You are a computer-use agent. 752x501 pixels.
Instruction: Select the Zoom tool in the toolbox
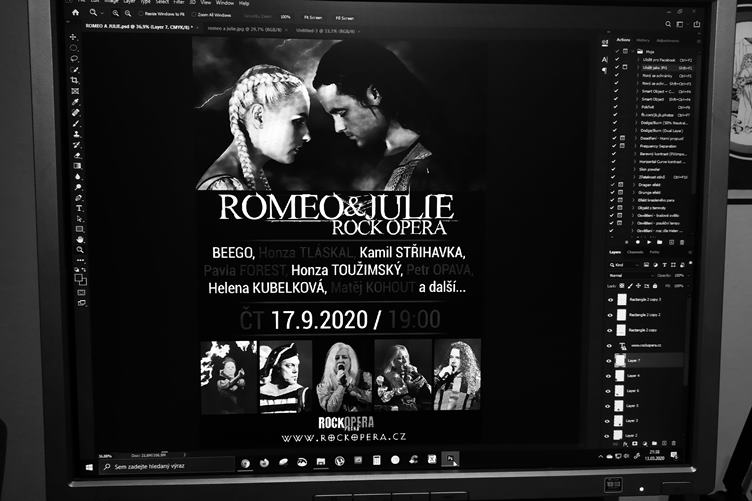(x=80, y=250)
